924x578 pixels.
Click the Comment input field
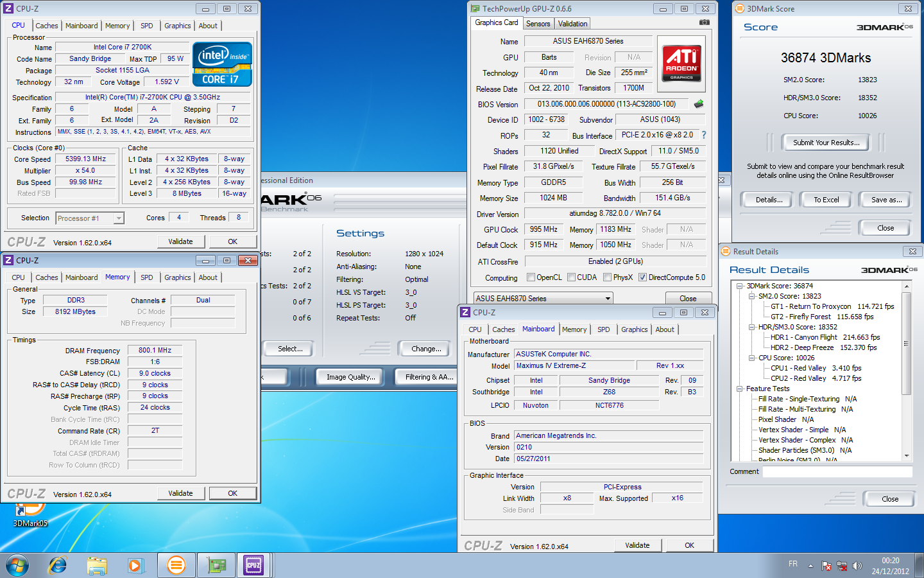click(x=837, y=471)
